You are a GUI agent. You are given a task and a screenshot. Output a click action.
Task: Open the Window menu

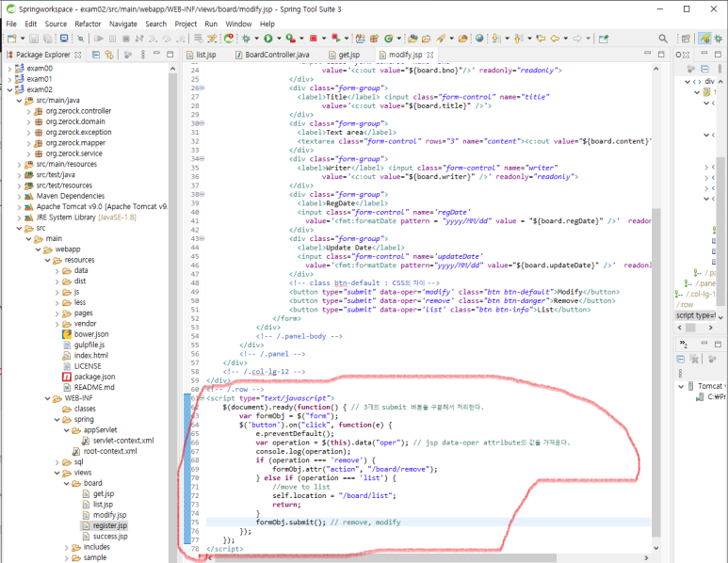238,24
